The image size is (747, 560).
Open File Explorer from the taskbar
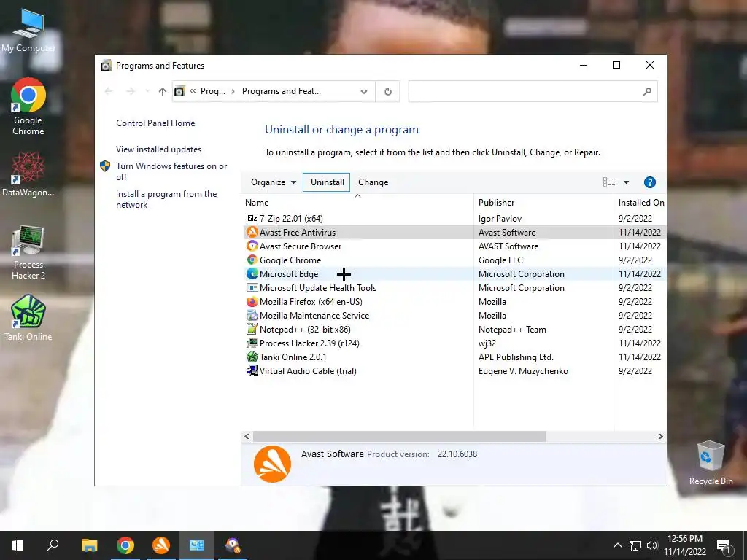(89, 545)
